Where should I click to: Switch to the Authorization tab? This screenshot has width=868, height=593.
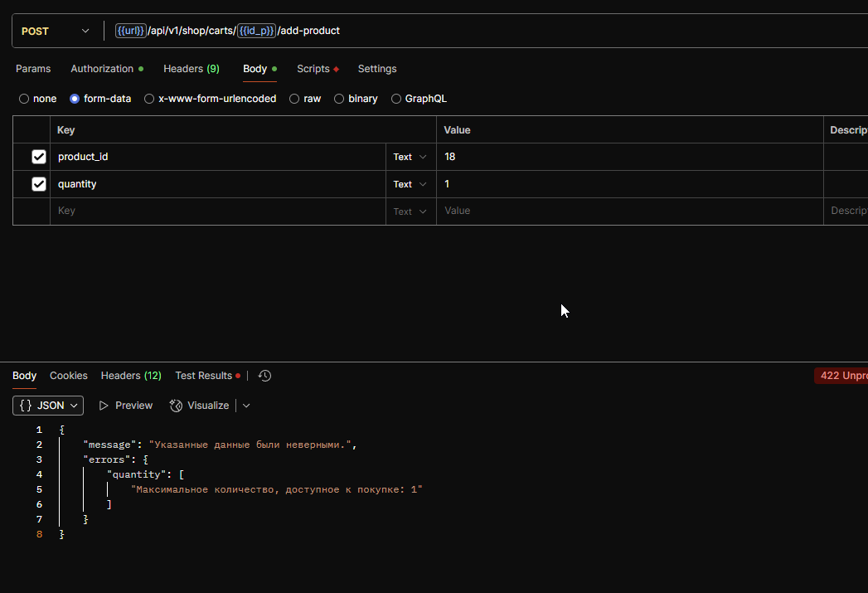point(107,69)
